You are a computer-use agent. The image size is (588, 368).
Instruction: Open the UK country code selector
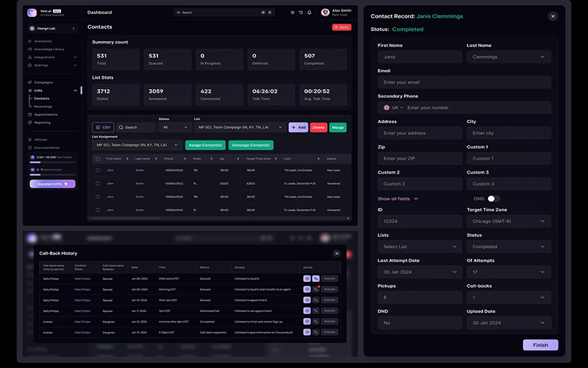(x=393, y=107)
